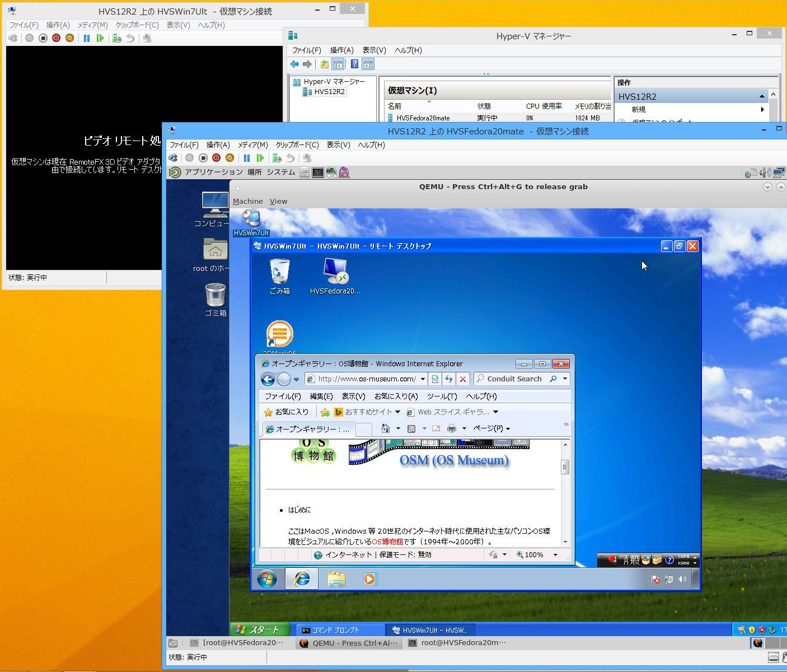Open IE address bar dropdown arrow
Screen dimensions: 787x672
coord(423,379)
